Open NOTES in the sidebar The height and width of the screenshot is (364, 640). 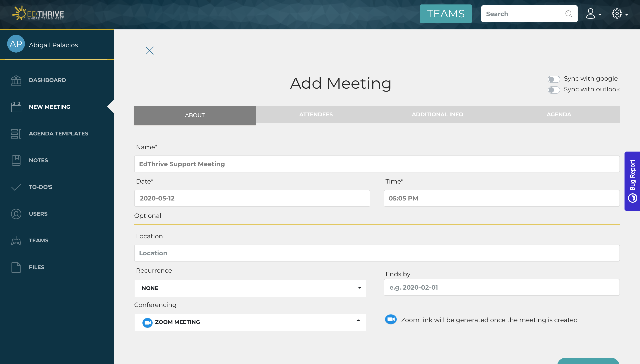[x=39, y=160]
